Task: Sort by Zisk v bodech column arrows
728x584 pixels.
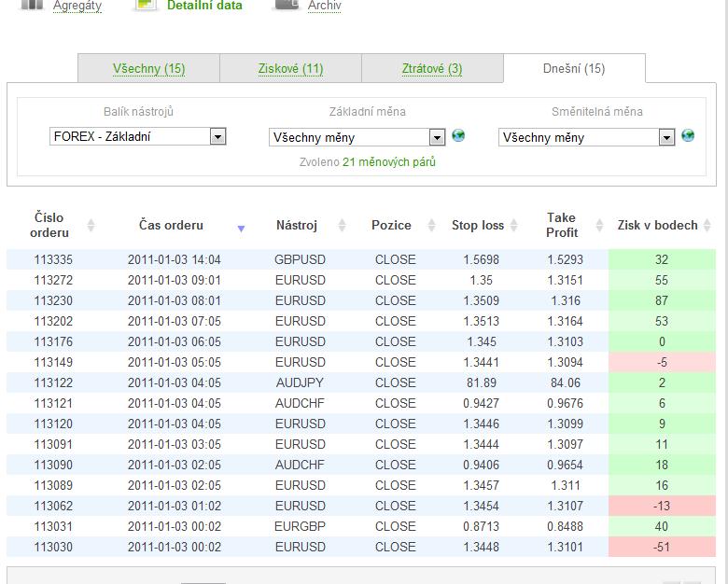Action: pyautogui.click(x=707, y=225)
